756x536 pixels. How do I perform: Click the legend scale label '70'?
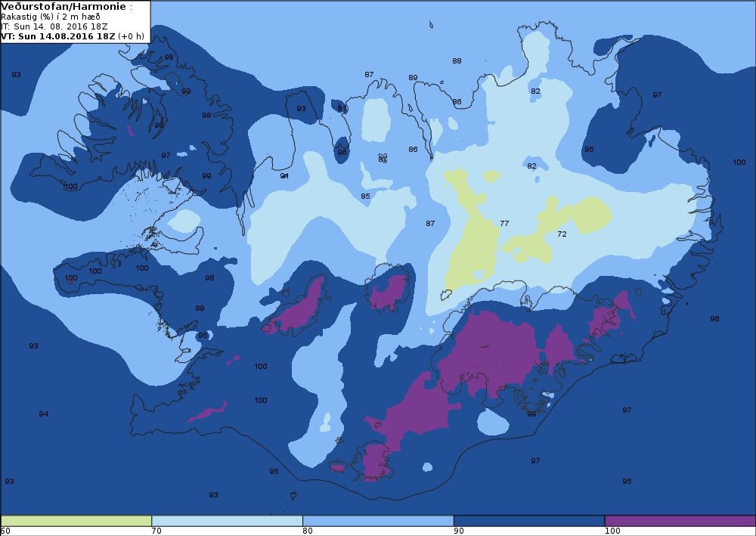point(156,531)
